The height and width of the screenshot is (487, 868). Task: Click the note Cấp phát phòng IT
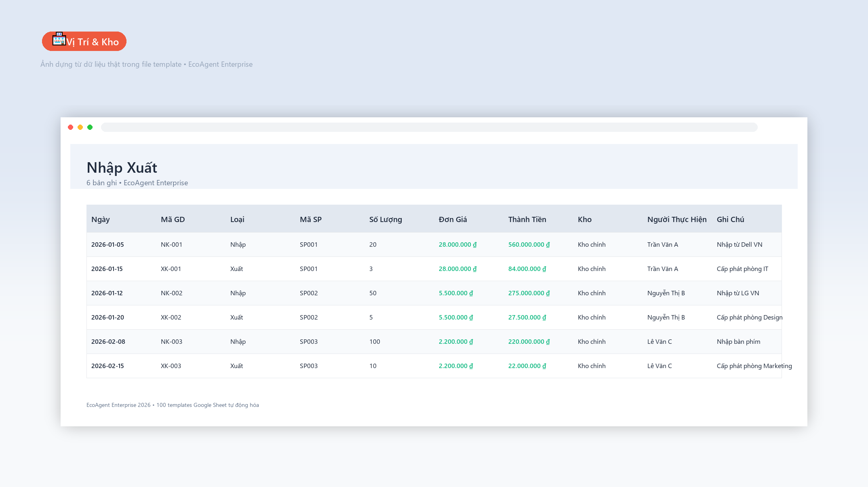[743, 269]
